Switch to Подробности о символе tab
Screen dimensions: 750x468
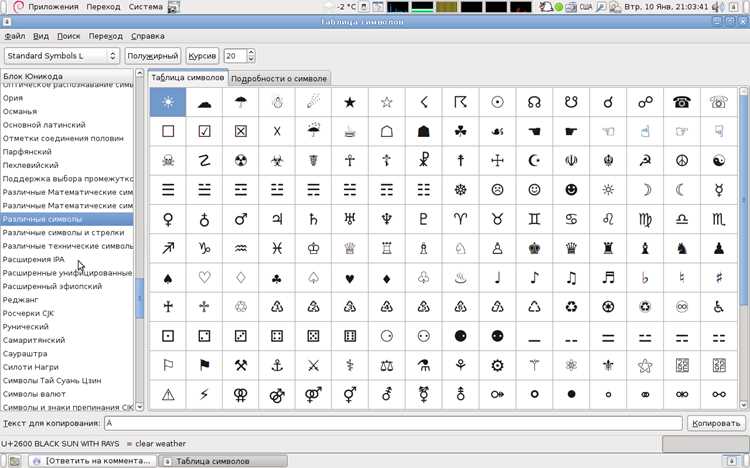279,78
